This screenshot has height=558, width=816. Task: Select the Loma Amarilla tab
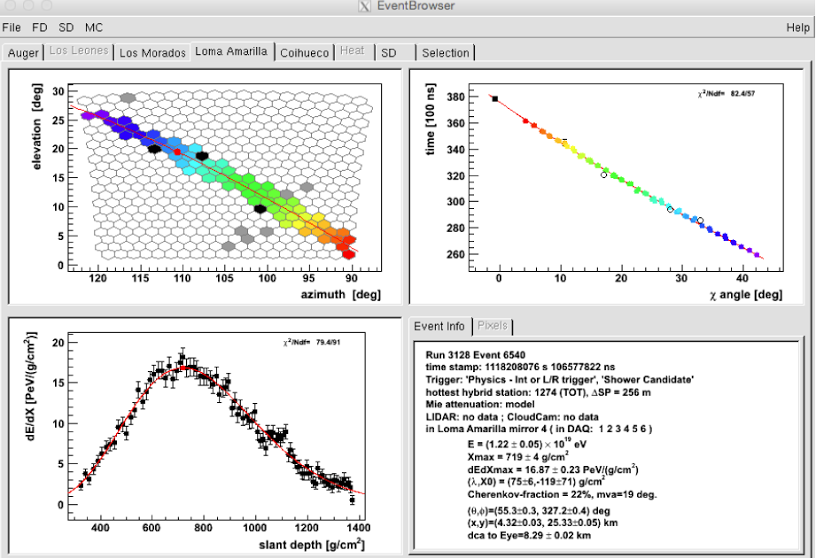tap(232, 52)
